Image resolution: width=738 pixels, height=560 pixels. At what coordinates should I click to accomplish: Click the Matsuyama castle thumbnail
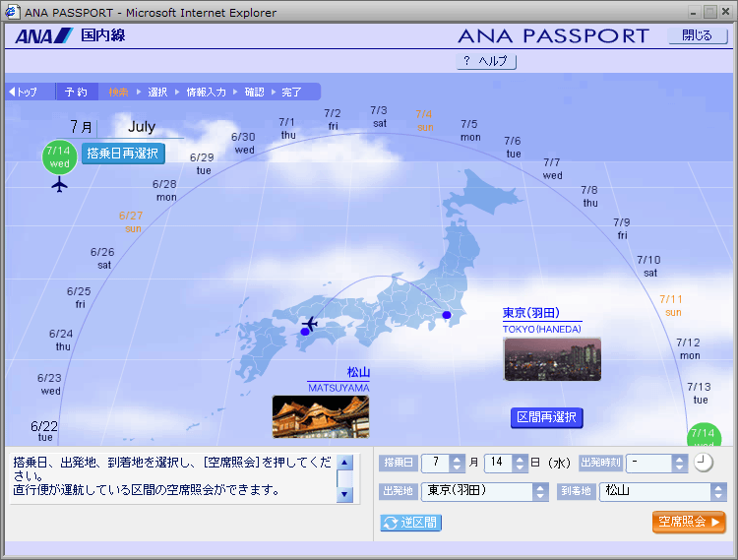pyautogui.click(x=321, y=417)
